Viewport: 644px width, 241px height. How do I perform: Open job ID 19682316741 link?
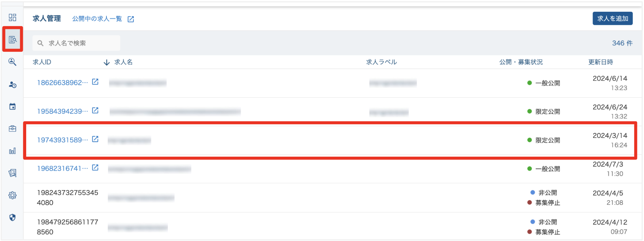[62, 168]
